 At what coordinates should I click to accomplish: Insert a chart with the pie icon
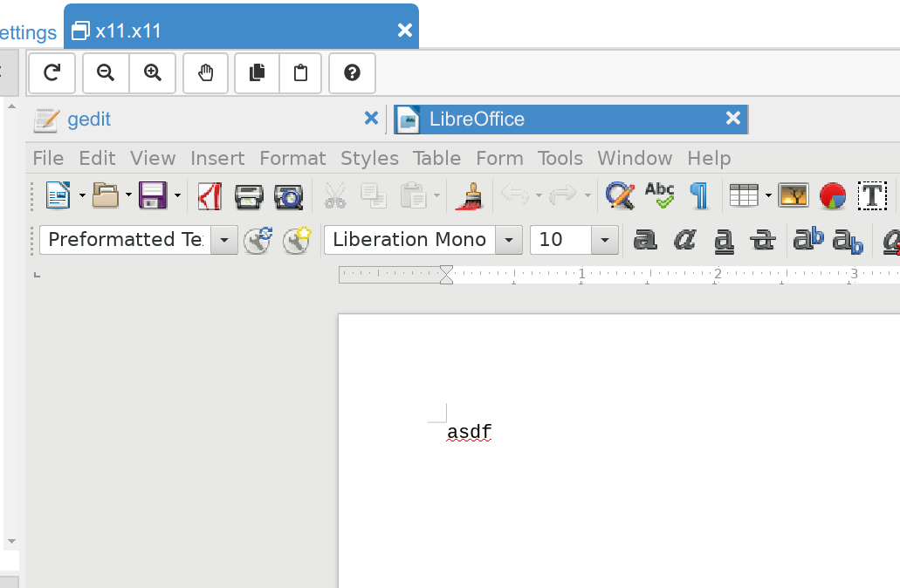[x=834, y=196]
